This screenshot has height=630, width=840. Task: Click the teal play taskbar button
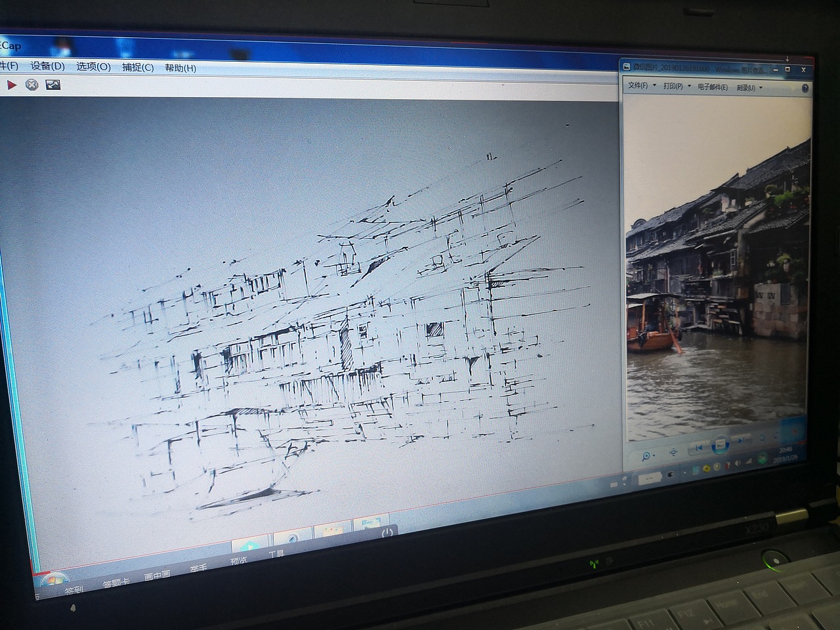coord(249,544)
